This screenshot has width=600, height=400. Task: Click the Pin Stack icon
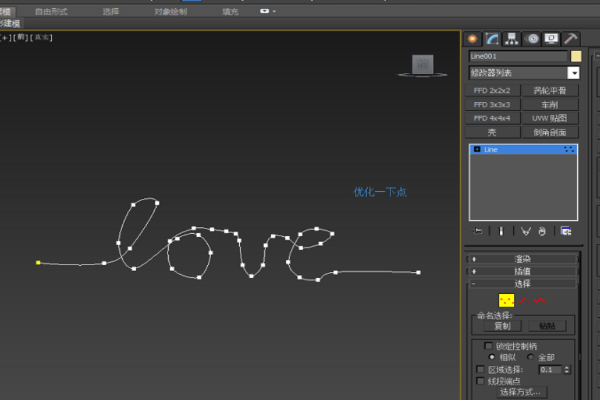click(x=478, y=231)
